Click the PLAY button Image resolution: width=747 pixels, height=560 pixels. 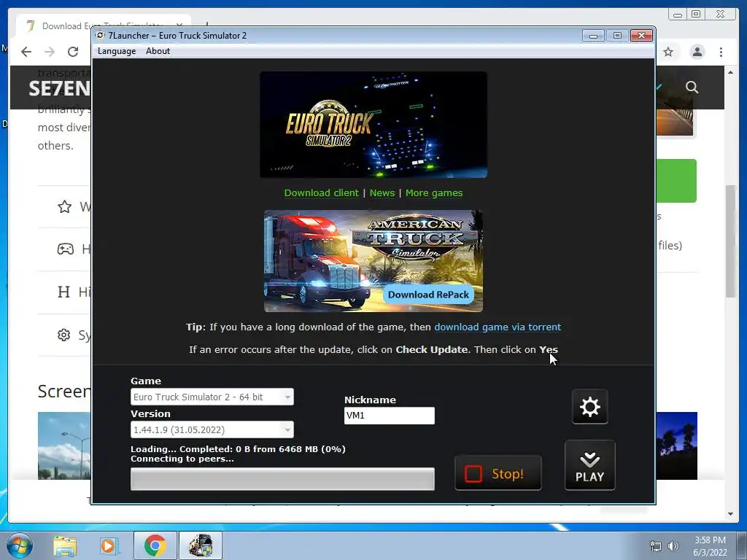(x=589, y=465)
